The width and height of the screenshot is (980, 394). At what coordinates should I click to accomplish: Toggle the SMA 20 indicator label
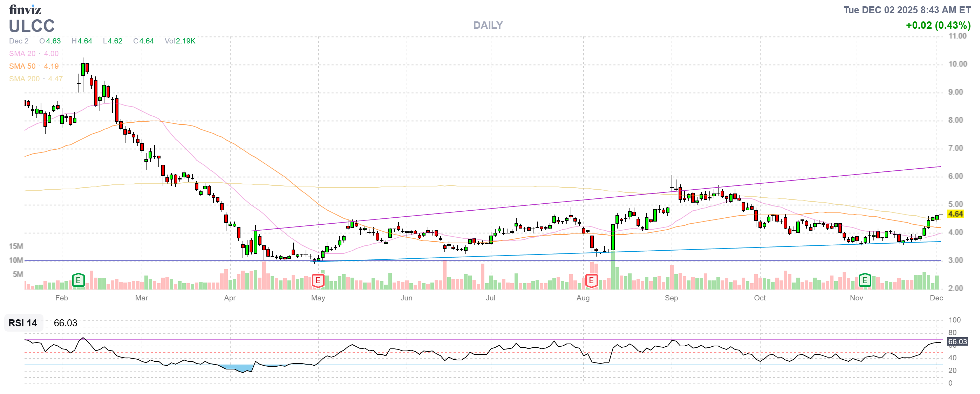tap(22, 54)
